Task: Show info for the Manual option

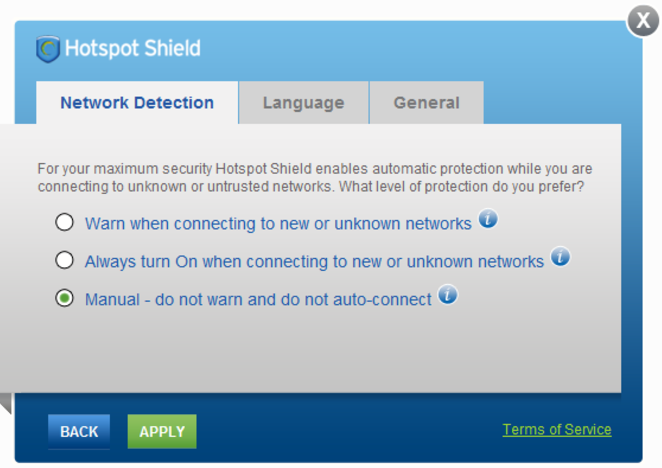Action: (448, 294)
